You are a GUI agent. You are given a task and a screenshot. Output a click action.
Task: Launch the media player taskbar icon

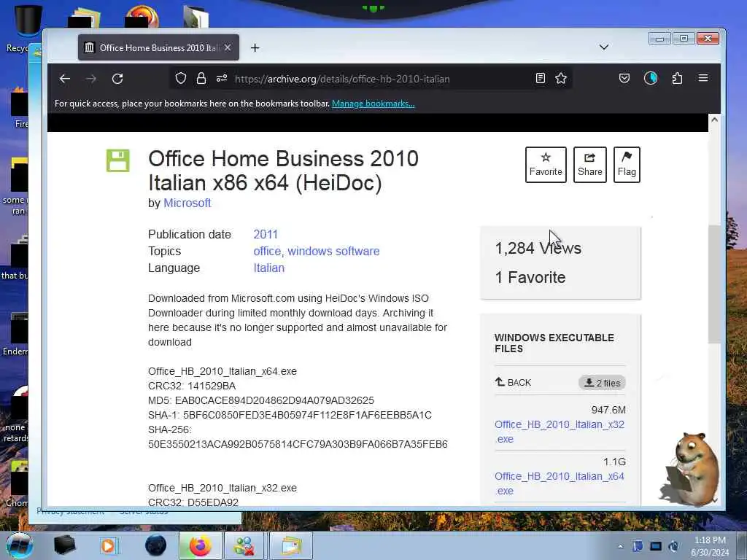click(108, 545)
